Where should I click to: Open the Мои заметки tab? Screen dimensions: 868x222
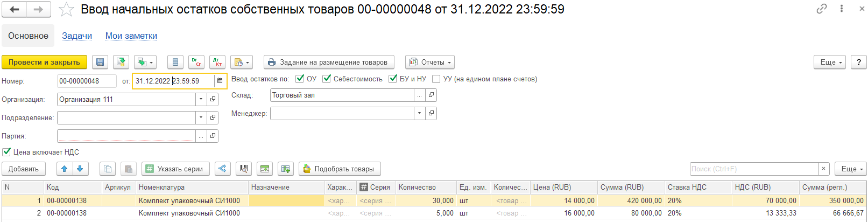point(131,36)
